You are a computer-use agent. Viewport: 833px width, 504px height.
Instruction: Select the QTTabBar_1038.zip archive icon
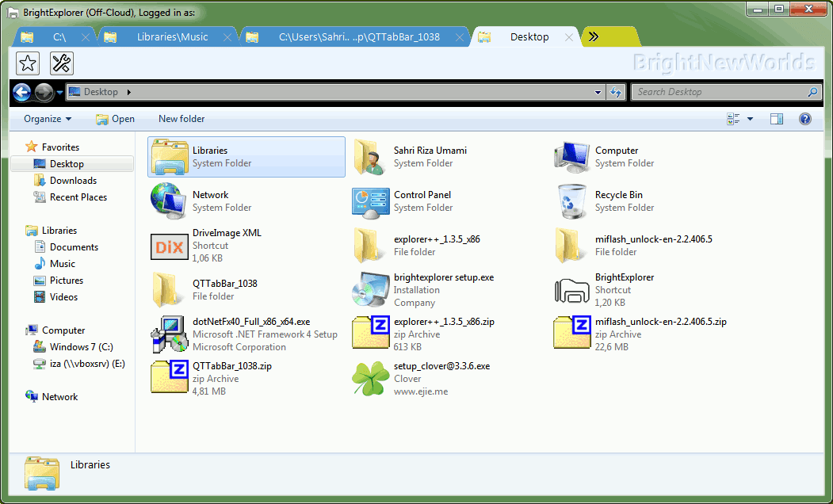170,377
